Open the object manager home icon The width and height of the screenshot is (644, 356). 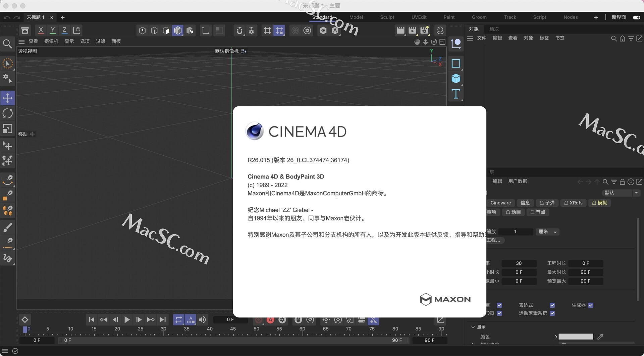(x=622, y=39)
